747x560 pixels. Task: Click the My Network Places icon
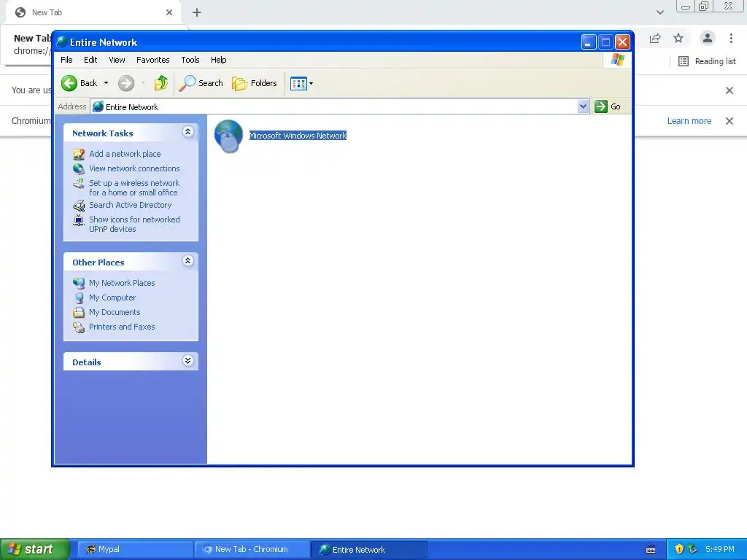coord(79,283)
